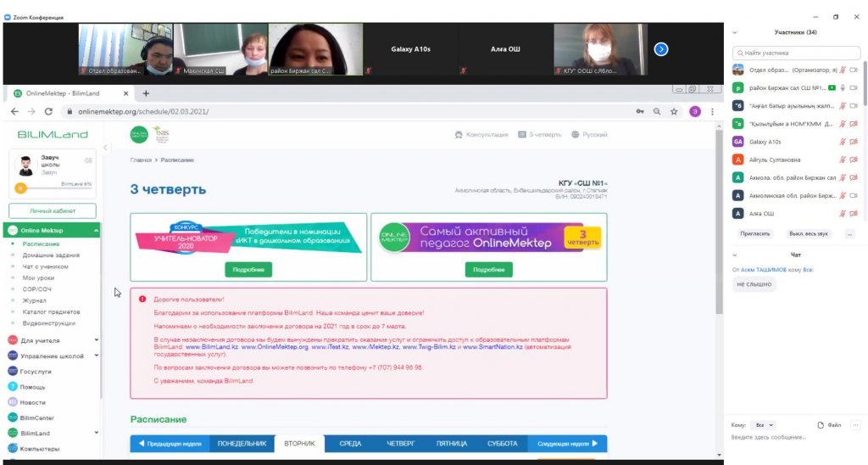Click the Online Mektep round logo in header

pyautogui.click(x=139, y=135)
